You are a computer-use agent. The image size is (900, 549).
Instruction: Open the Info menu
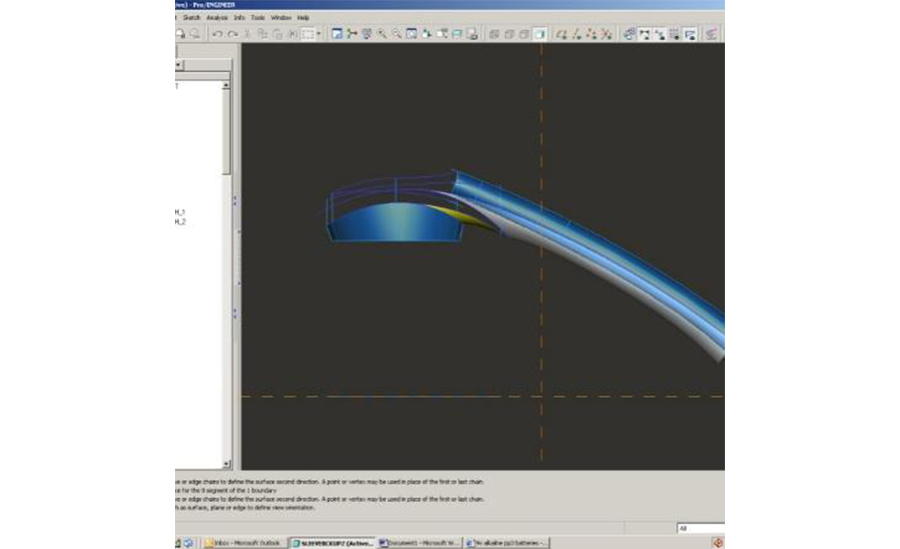[x=239, y=18]
